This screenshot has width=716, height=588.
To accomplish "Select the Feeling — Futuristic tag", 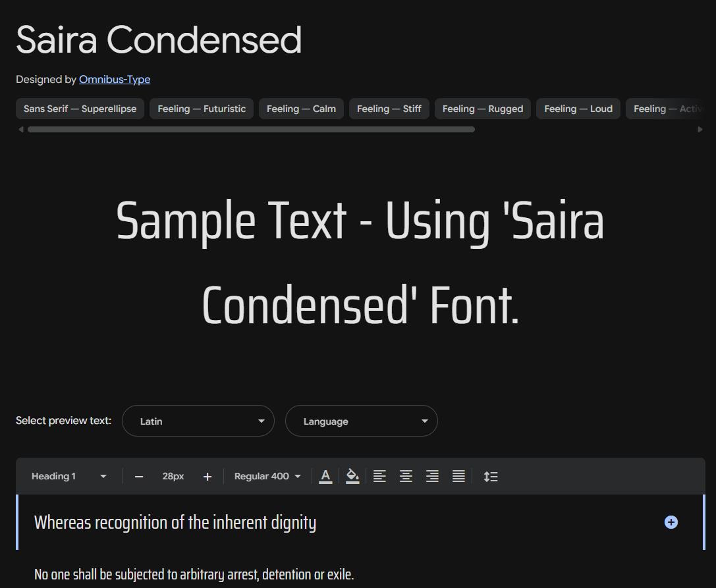I will (x=202, y=109).
